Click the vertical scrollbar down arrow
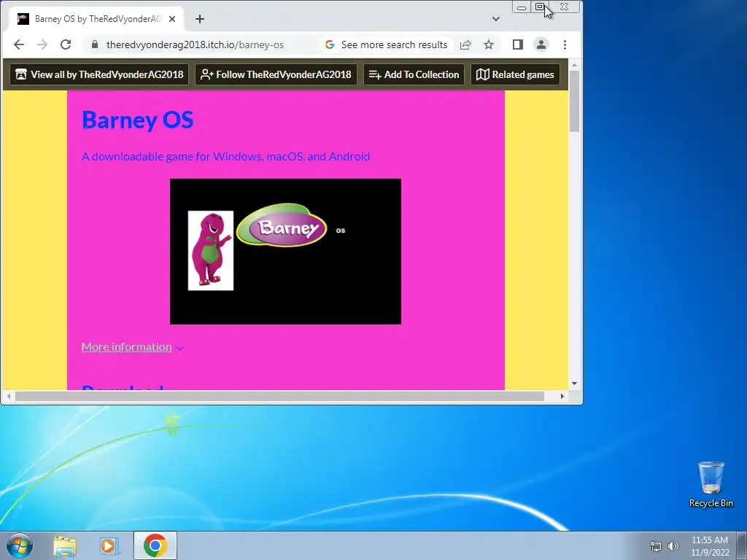747x560 pixels. point(574,384)
